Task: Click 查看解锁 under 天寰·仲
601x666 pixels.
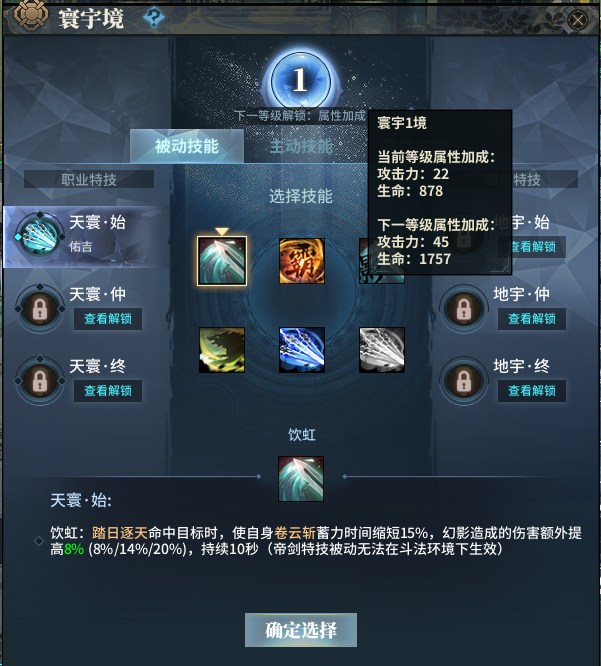Action: click(108, 319)
